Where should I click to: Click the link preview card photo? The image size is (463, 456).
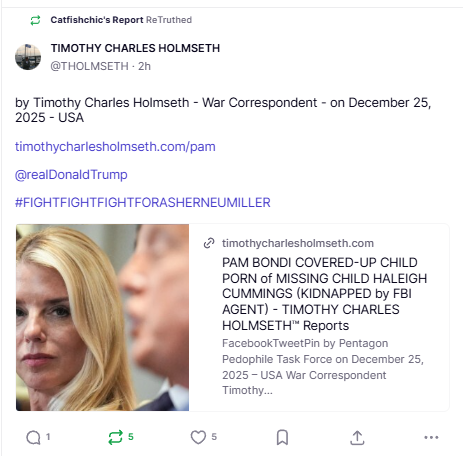(102, 317)
